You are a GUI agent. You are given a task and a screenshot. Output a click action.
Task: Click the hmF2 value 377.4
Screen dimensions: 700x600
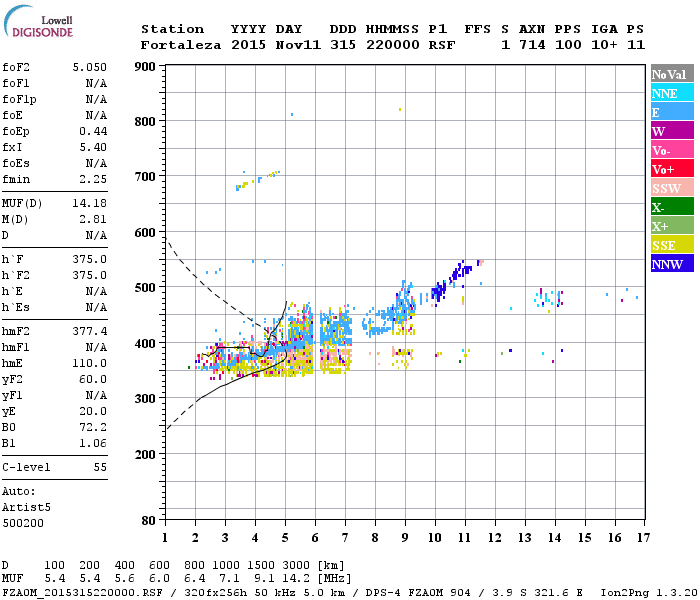click(90, 331)
